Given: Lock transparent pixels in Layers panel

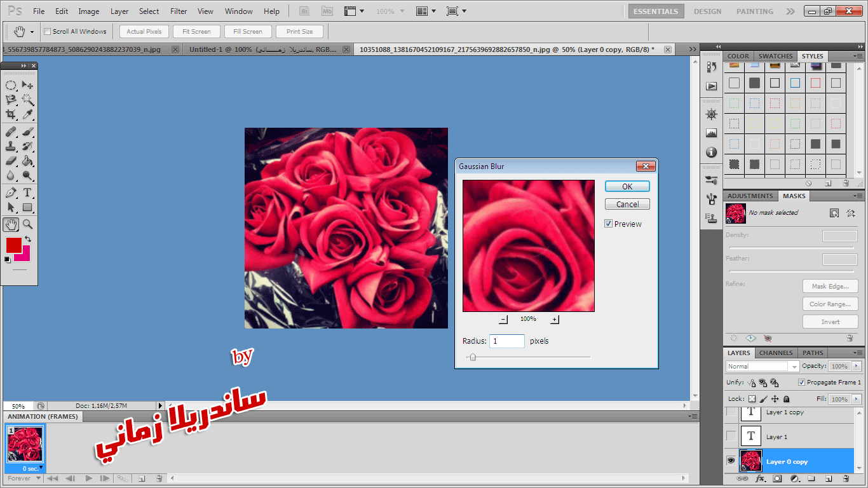Looking at the screenshot, I should click(752, 399).
